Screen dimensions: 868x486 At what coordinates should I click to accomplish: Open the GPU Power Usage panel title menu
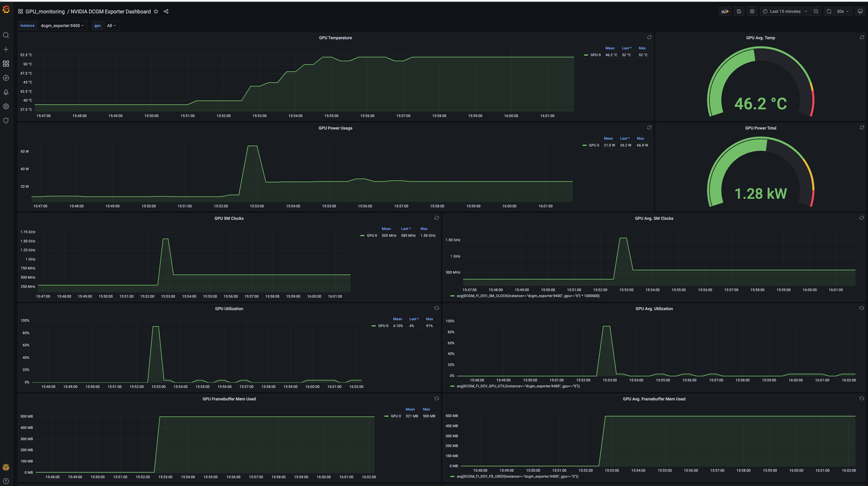pos(335,128)
